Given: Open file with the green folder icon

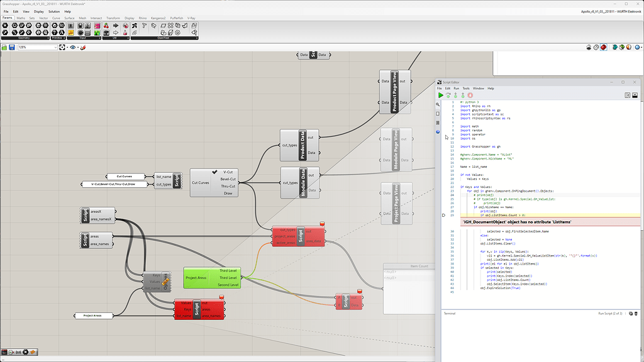Looking at the screenshot, I should (x=4, y=47).
